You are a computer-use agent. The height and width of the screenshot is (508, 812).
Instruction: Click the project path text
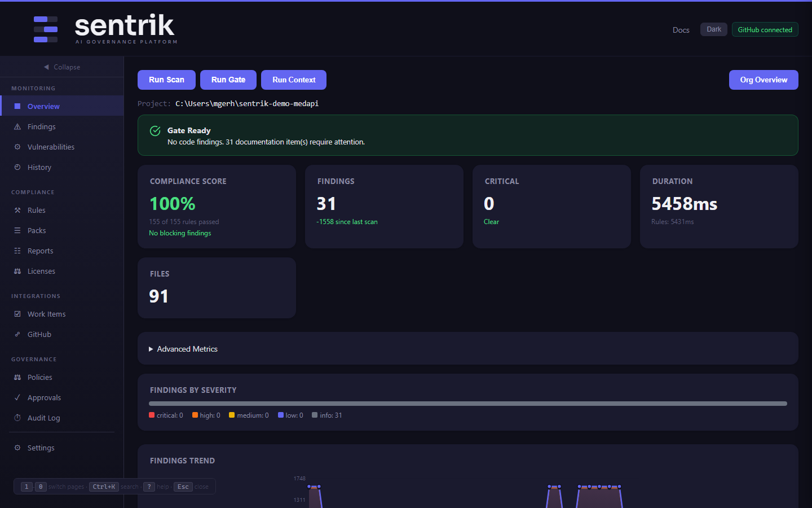coord(247,103)
